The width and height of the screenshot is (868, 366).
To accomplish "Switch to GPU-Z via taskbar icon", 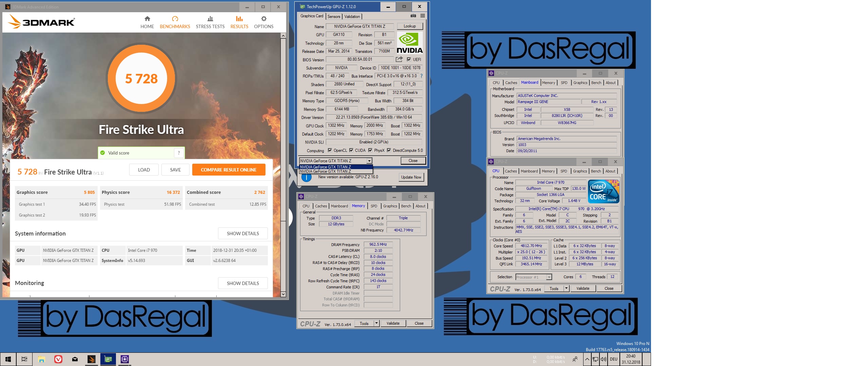I will [108, 359].
